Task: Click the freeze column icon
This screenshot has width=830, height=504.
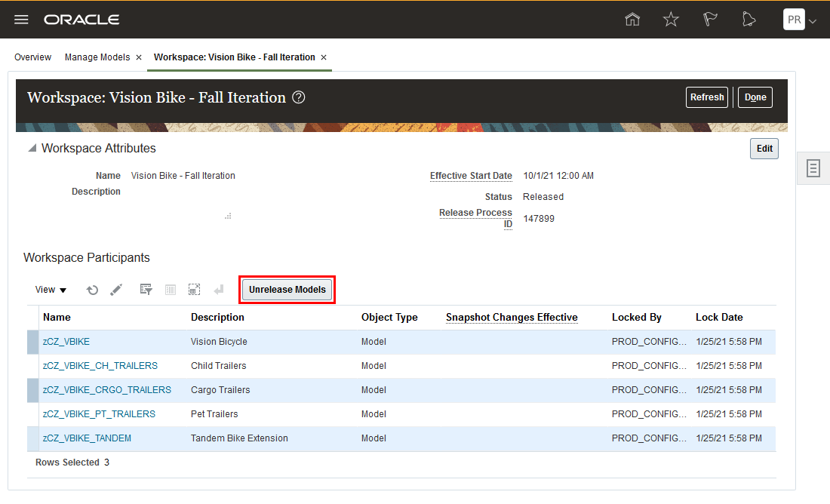Action: tap(171, 290)
